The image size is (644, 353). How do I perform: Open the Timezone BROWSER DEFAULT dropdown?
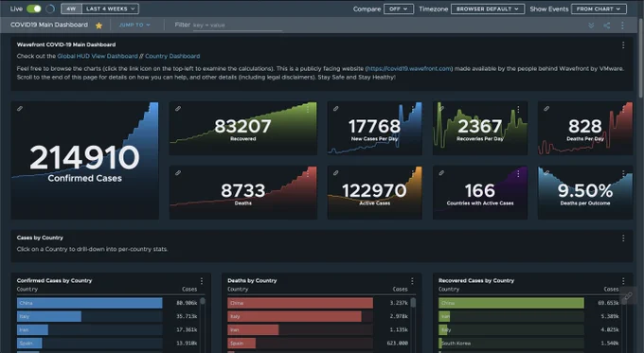point(488,9)
